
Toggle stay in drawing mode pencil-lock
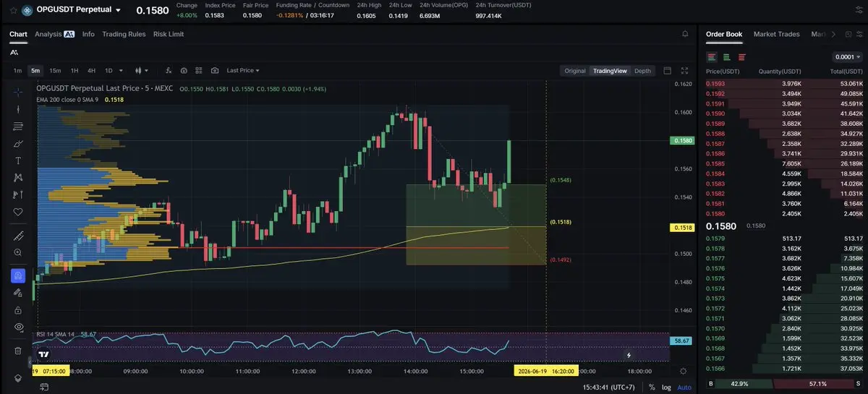[18, 293]
